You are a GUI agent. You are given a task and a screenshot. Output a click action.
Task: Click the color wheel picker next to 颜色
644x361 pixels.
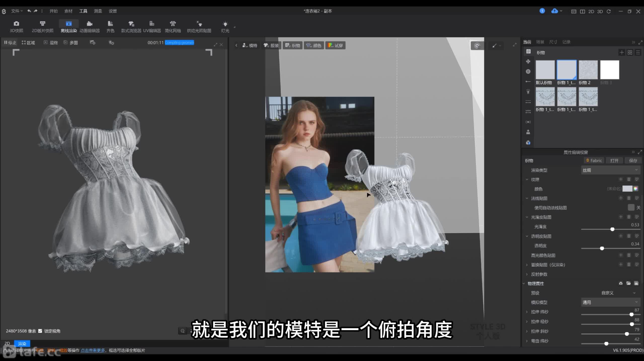click(x=636, y=189)
